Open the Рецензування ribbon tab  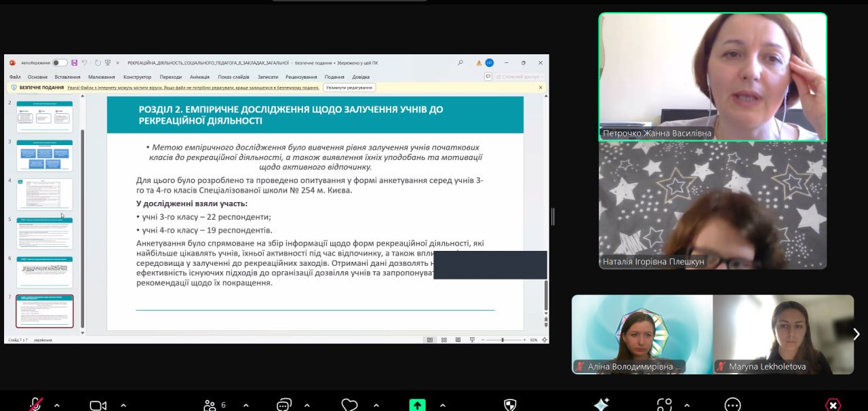point(301,77)
